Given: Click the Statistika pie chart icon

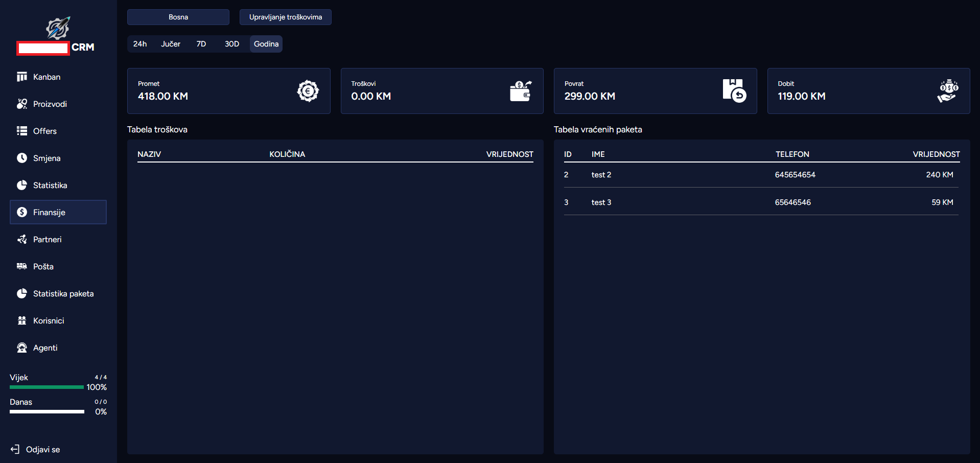Looking at the screenshot, I should 22,185.
